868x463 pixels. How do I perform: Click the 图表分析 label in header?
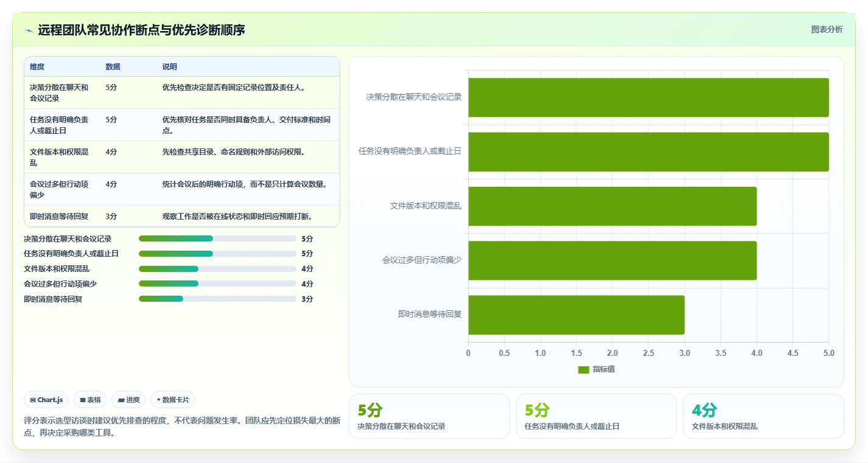click(x=827, y=29)
